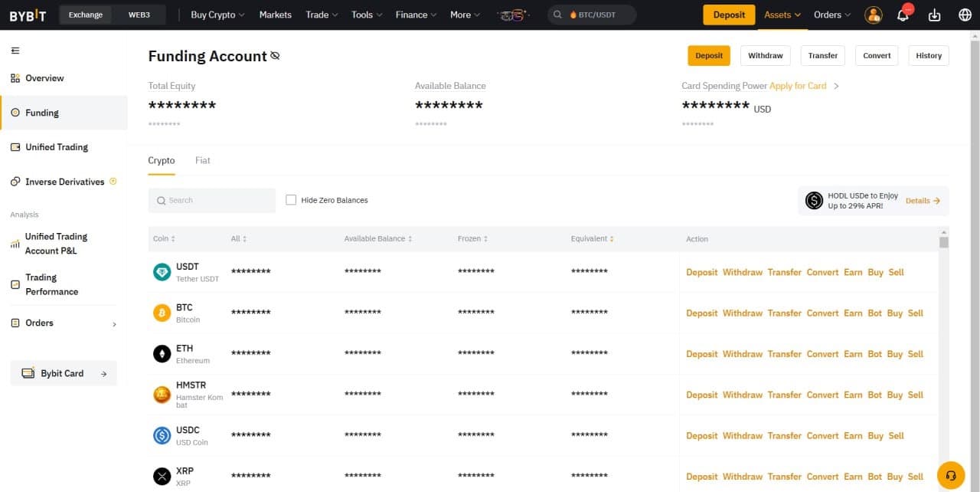
Task: Click the Funding sidebar icon
Action: tap(15, 112)
